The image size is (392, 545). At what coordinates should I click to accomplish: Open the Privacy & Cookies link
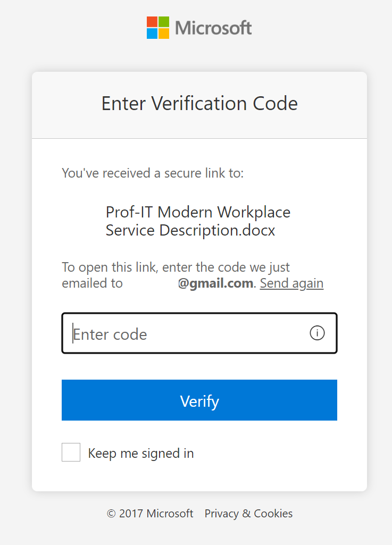[248, 514]
